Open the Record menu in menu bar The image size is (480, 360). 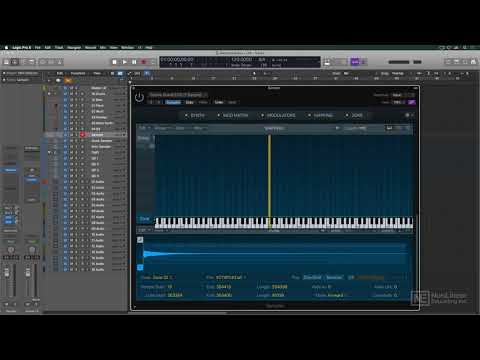pos(90,47)
